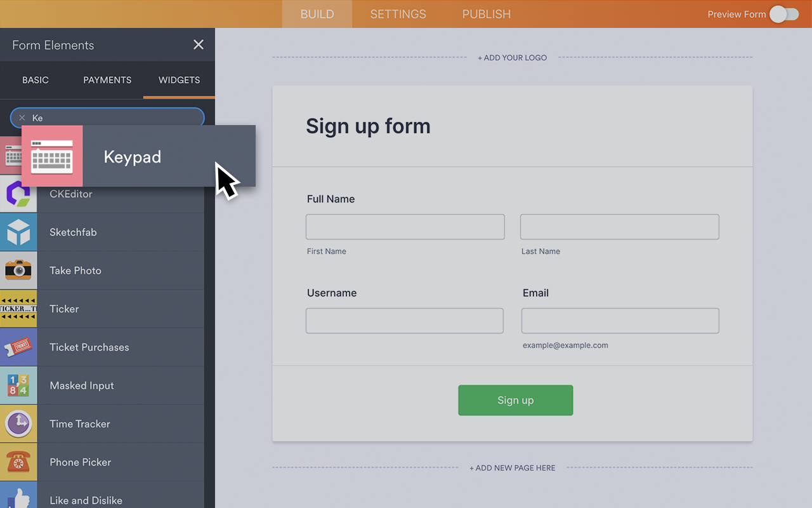The image size is (812, 508).
Task: Click the Sketchfab cube icon
Action: tap(18, 232)
